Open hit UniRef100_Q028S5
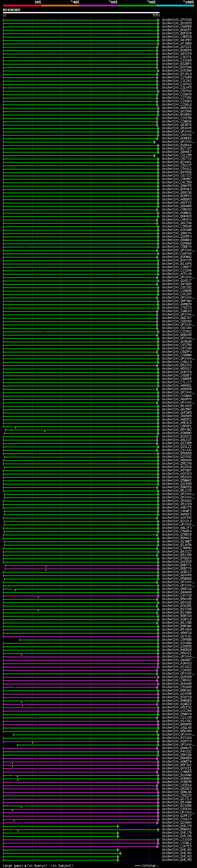Image resolution: width=197 pixels, height=868 pixels. tap(177, 23)
